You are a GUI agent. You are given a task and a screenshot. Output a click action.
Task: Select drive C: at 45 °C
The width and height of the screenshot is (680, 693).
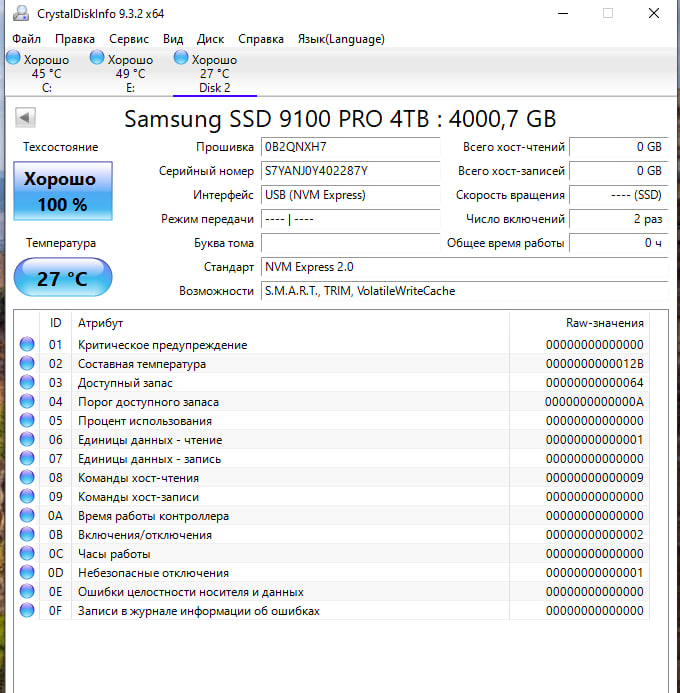pos(46,73)
